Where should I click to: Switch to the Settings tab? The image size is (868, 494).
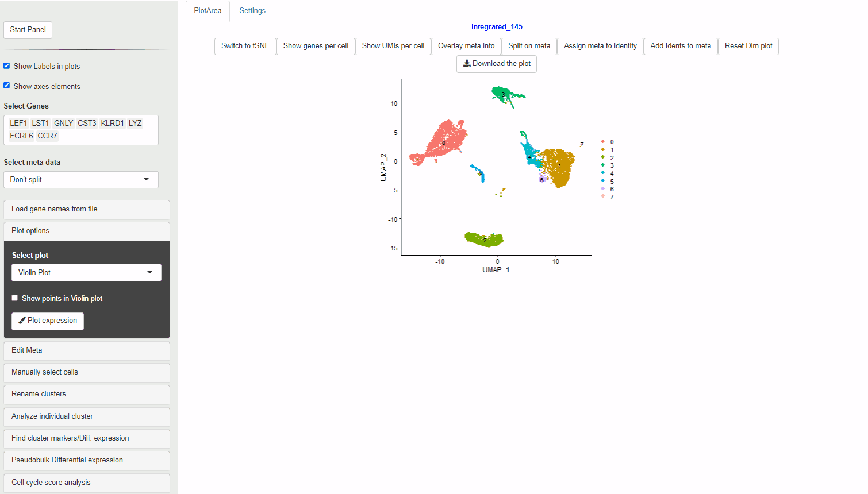252,11
